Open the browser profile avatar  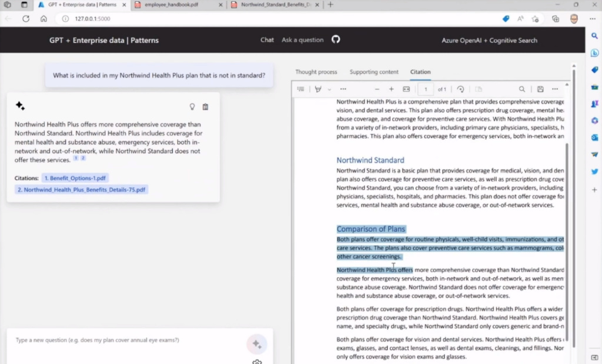click(574, 18)
